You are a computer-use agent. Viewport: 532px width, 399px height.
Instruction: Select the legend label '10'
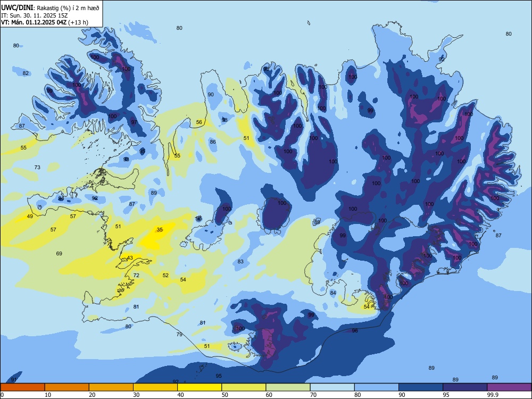[x=48, y=395]
